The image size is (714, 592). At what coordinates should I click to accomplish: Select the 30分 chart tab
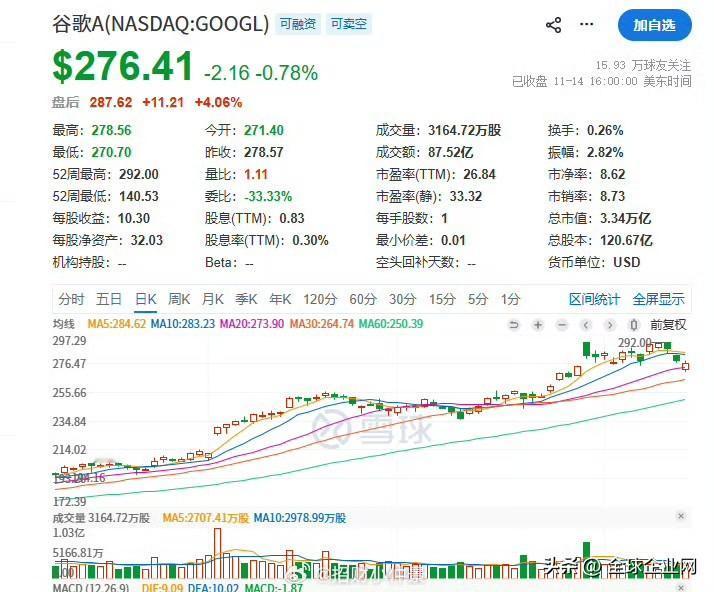[403, 299]
